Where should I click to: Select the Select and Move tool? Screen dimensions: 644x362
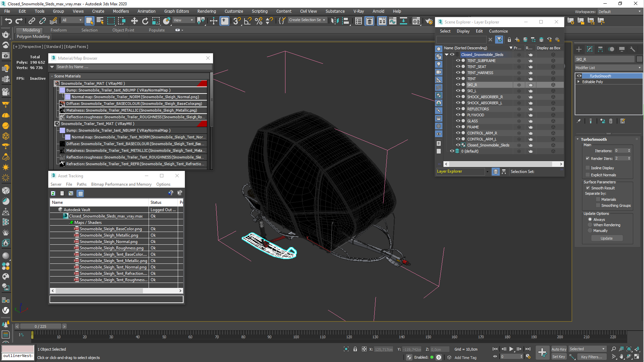point(134,21)
